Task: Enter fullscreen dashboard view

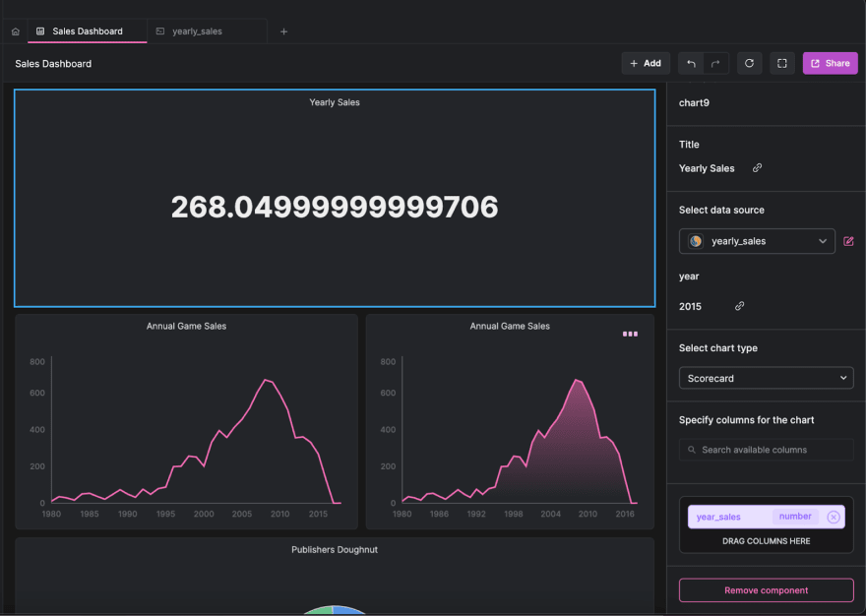Action: (x=782, y=64)
